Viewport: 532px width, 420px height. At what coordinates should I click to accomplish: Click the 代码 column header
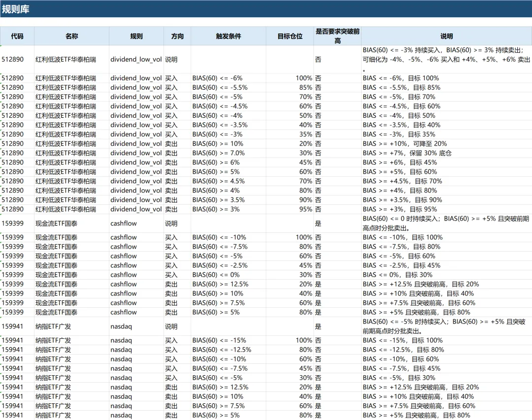pos(17,36)
